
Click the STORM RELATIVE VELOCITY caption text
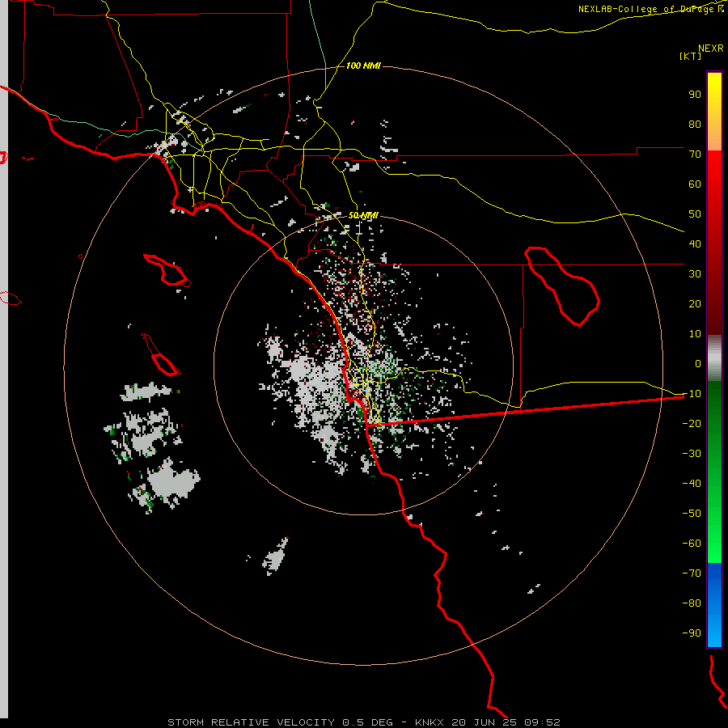(x=251, y=722)
